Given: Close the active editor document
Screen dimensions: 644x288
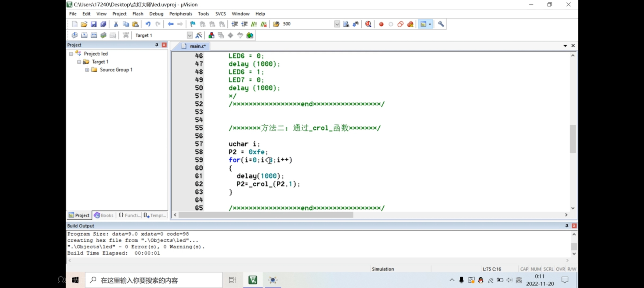Looking at the screenshot, I should tap(573, 46).
